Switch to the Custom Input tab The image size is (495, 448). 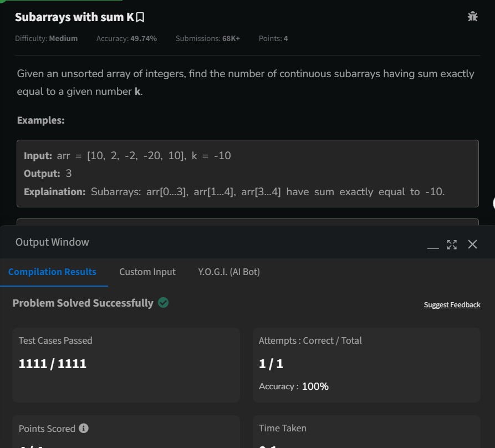[147, 272]
